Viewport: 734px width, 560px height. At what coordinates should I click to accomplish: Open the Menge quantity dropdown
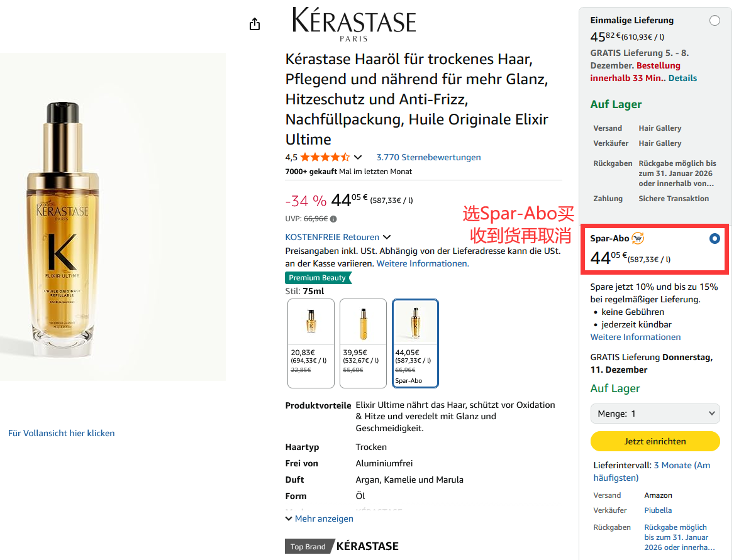pyautogui.click(x=655, y=414)
